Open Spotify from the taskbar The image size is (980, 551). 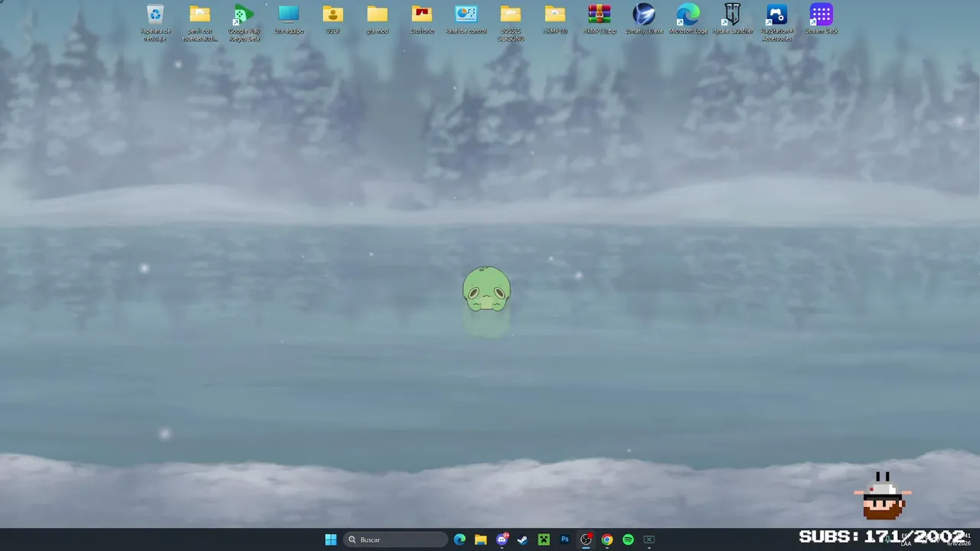[x=628, y=540]
